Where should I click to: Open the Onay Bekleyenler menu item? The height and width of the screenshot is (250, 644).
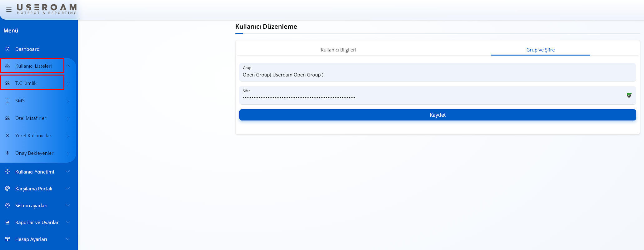(x=34, y=153)
